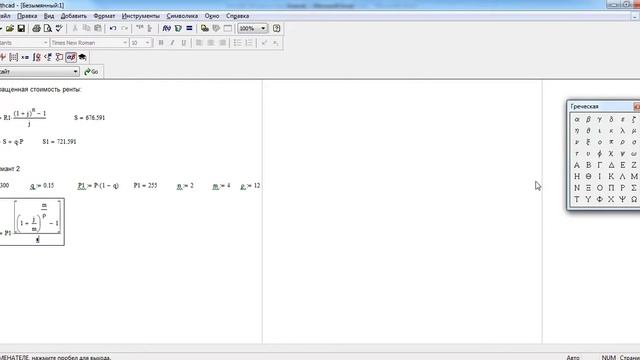Viewport: 640px width, 360px height.
Task: Click the expression P1 := P·(1 − q)
Action: coord(98,186)
